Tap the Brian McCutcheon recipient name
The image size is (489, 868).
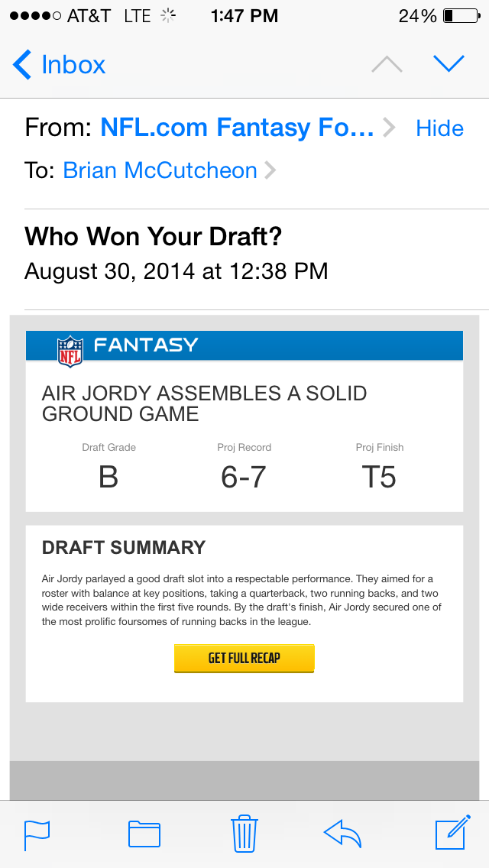[x=160, y=170]
